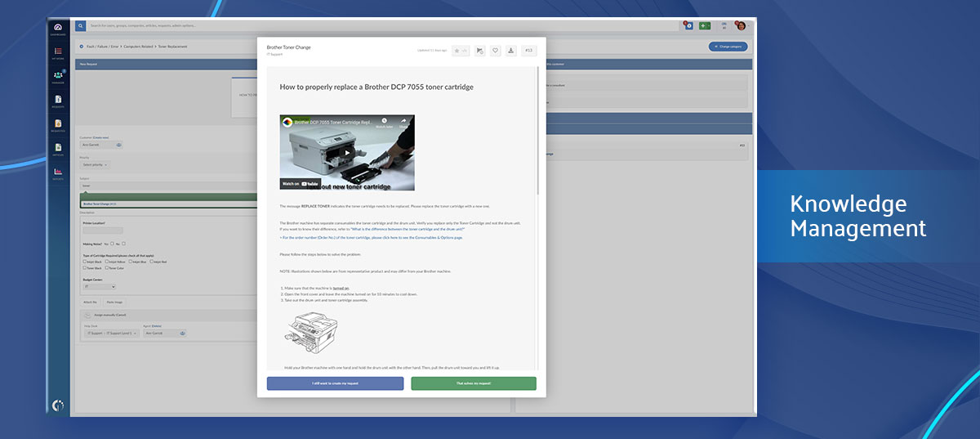
Task: Click customer eye icon beside Ann Garrett
Action: (x=118, y=145)
